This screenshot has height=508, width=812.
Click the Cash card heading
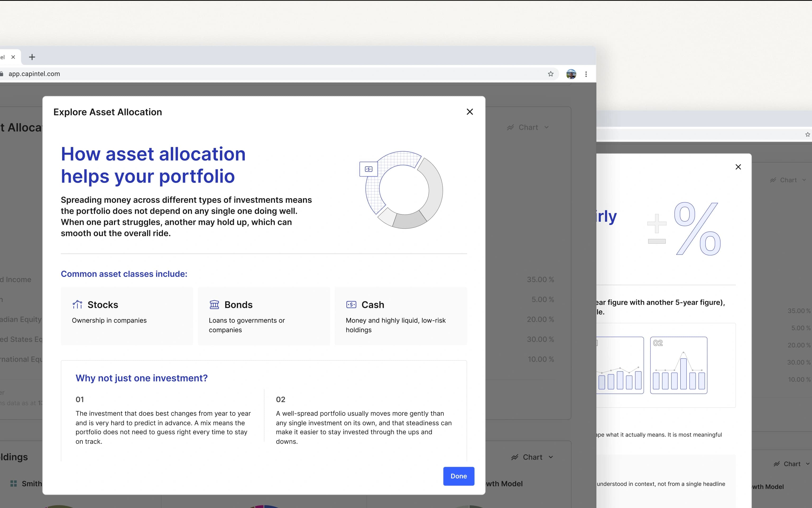(373, 305)
